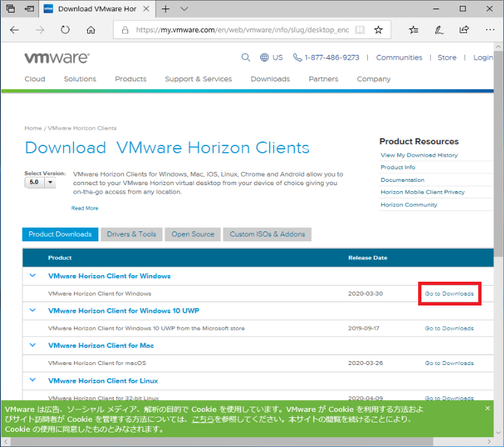Click the こちら link in cookie banner

pyautogui.click(x=203, y=419)
